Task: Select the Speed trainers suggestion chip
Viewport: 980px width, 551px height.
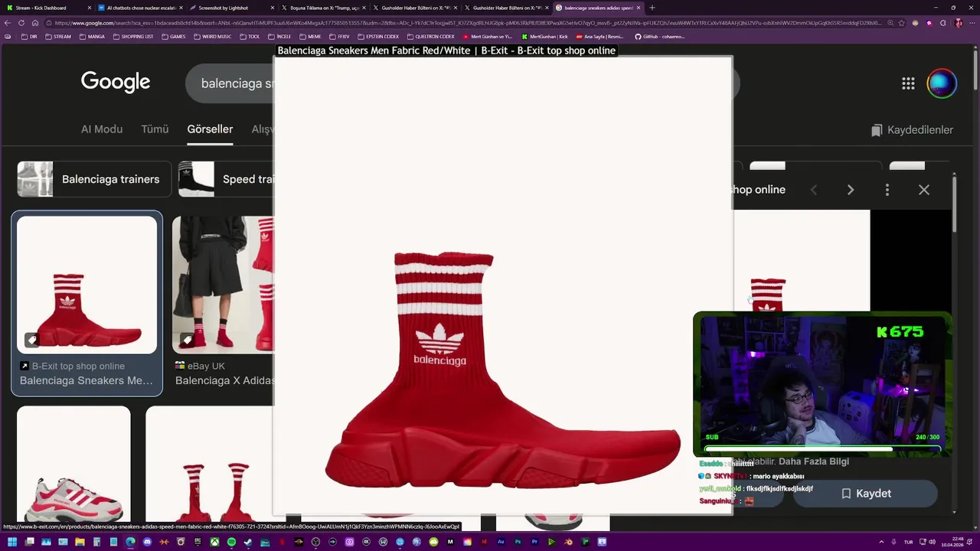Action: [226, 179]
